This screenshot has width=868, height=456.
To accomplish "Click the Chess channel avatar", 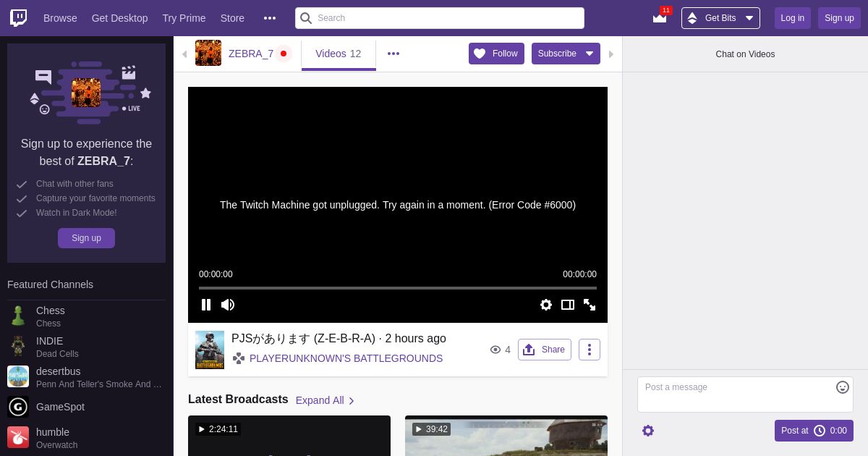I will click(18, 316).
